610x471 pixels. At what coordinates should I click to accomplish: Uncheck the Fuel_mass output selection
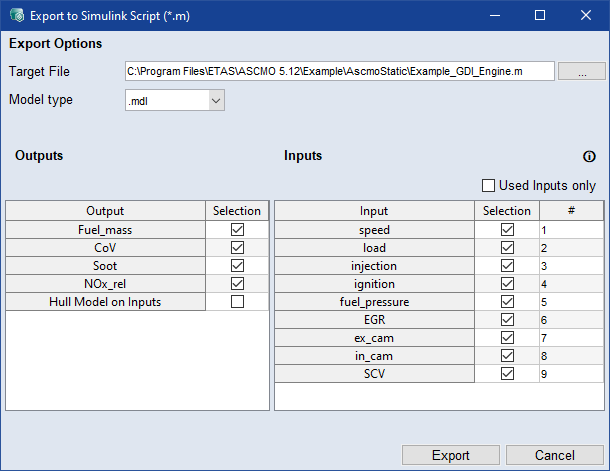pyautogui.click(x=237, y=229)
